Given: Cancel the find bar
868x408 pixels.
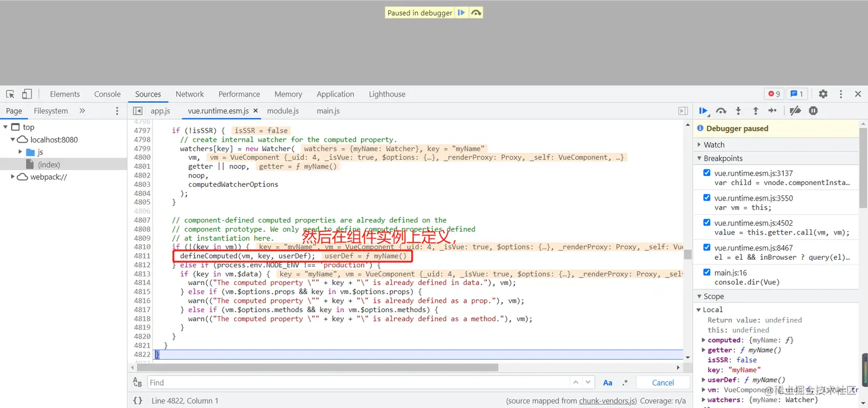Looking at the screenshot, I should 663,383.
